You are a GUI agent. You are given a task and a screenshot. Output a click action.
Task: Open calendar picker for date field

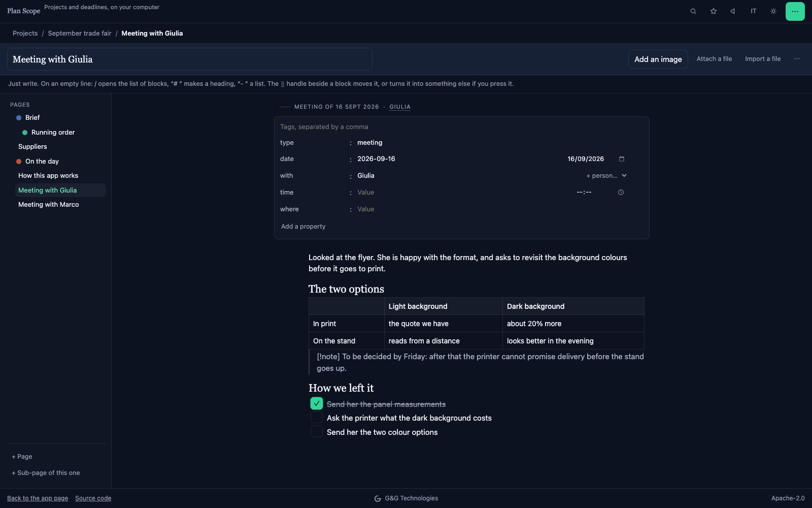click(622, 159)
